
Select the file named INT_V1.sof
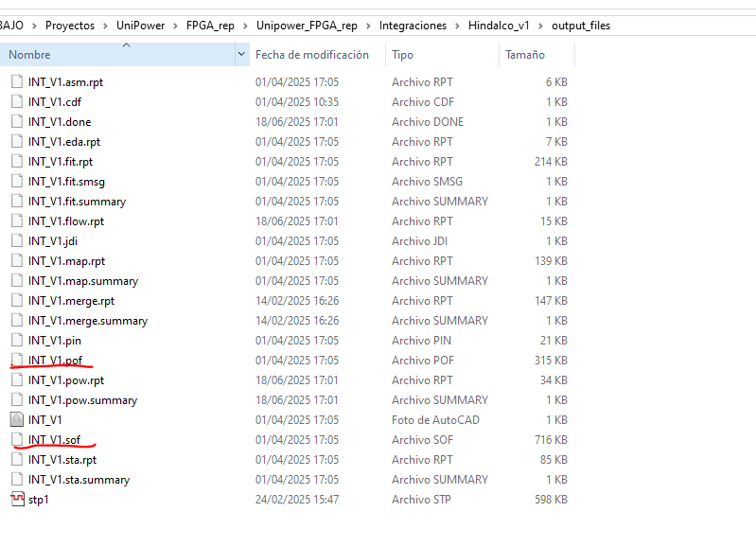click(x=54, y=440)
